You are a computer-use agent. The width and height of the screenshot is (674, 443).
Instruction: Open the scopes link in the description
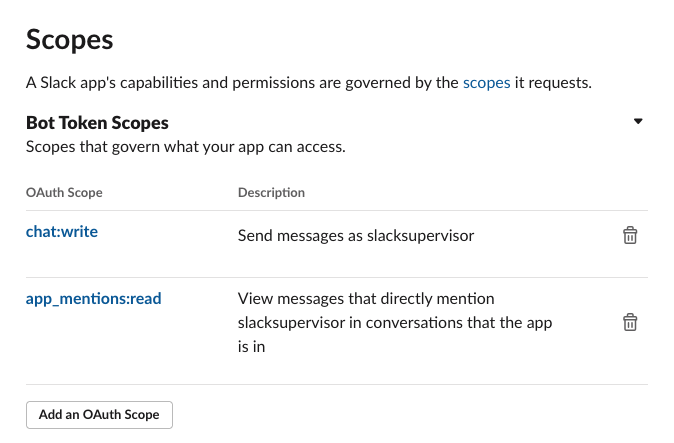click(x=486, y=82)
